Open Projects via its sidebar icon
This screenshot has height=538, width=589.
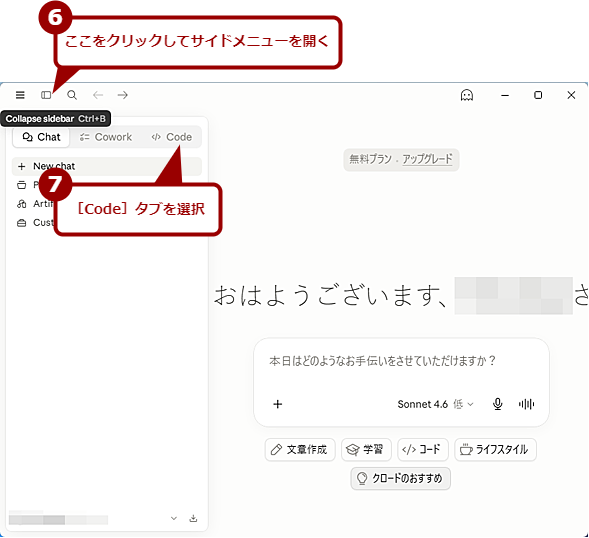[x=21, y=185]
